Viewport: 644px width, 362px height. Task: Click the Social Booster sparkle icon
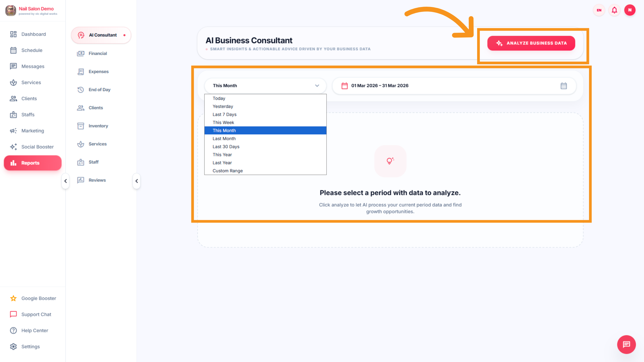pos(13,147)
